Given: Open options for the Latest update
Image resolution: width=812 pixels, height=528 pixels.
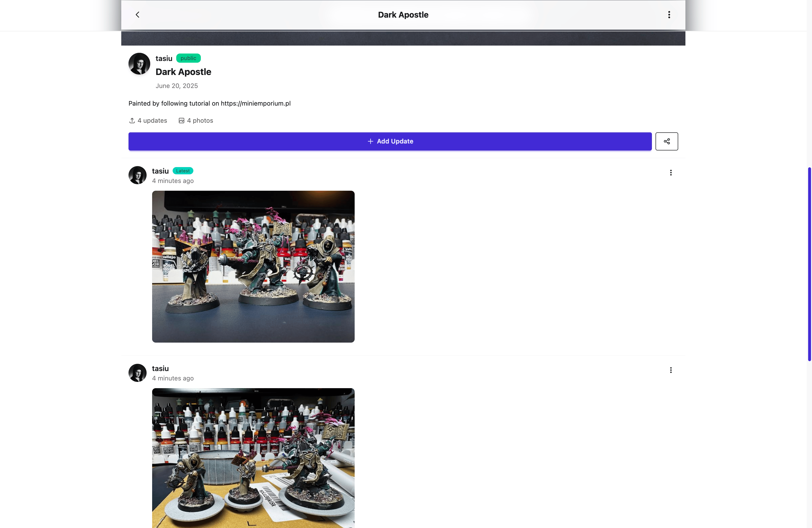Looking at the screenshot, I should tap(670, 173).
